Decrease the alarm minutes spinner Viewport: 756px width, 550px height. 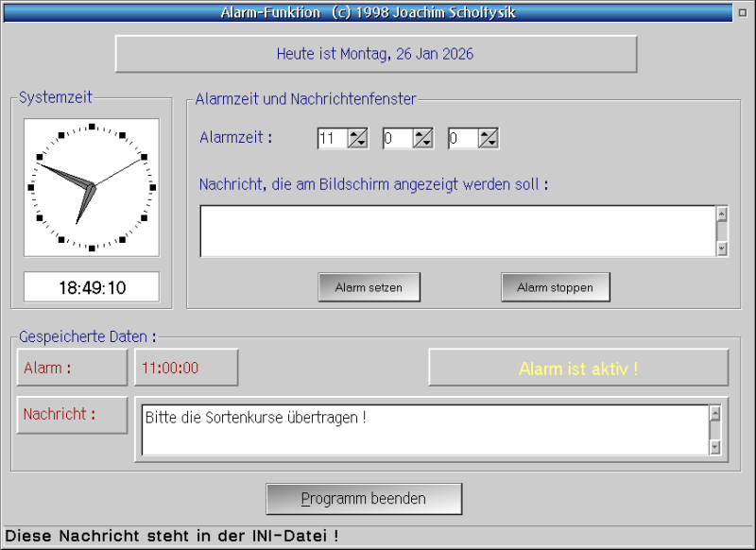(x=429, y=144)
